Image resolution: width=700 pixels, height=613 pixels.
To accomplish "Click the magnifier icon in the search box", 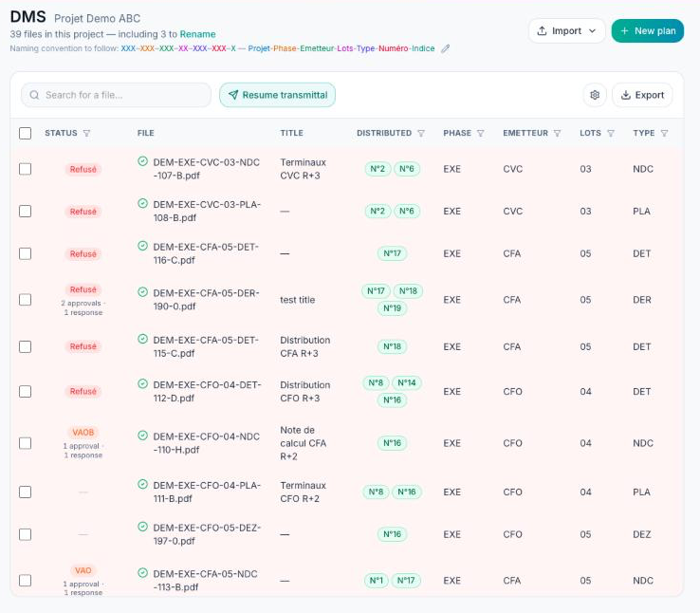I will (34, 95).
